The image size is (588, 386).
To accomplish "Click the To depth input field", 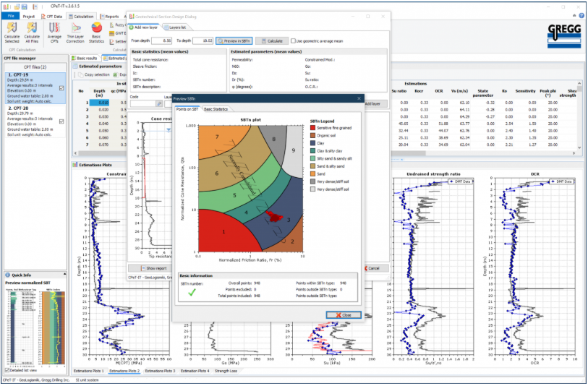I will pyautogui.click(x=203, y=41).
